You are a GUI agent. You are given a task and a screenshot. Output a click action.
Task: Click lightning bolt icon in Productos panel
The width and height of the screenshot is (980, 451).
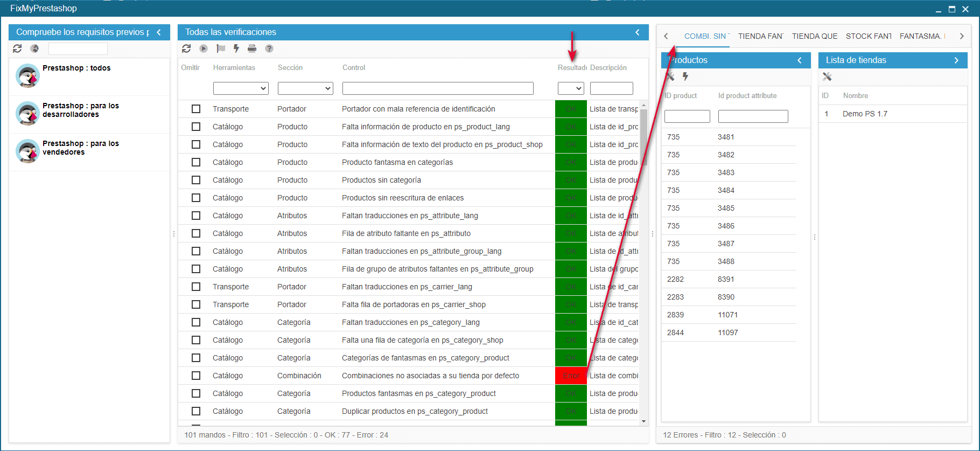click(x=685, y=77)
